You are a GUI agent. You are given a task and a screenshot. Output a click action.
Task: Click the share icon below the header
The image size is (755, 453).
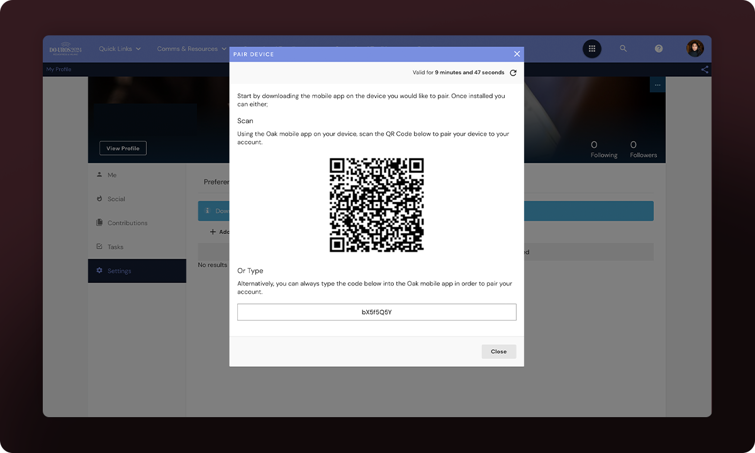click(704, 70)
